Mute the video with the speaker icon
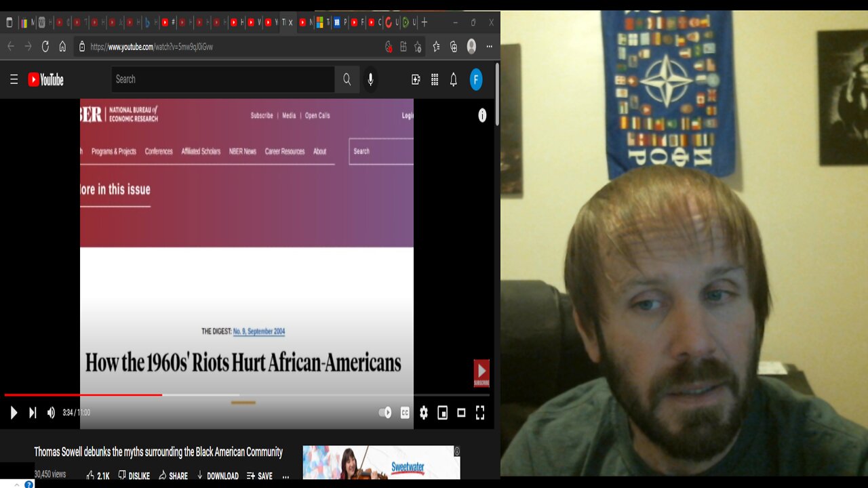868x488 pixels. click(x=51, y=412)
